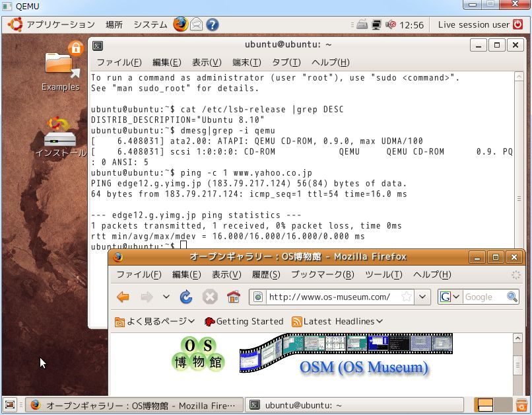This screenshot has width=532, height=415.
Task: Click the site identity icon in address bar
Action: click(258, 297)
